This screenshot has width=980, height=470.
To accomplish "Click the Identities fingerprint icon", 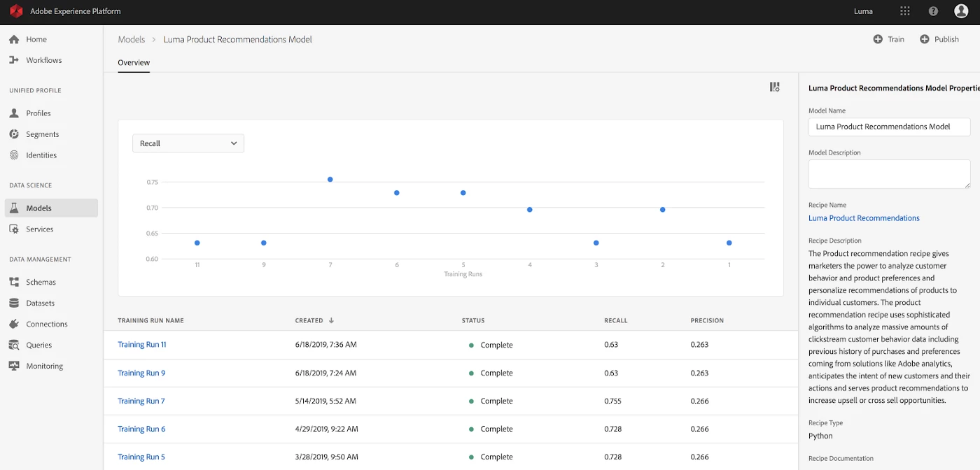I will tap(14, 155).
